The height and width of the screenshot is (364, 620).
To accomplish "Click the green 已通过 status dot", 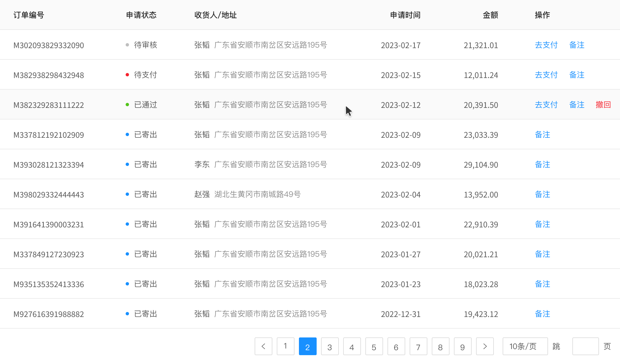I will (127, 104).
